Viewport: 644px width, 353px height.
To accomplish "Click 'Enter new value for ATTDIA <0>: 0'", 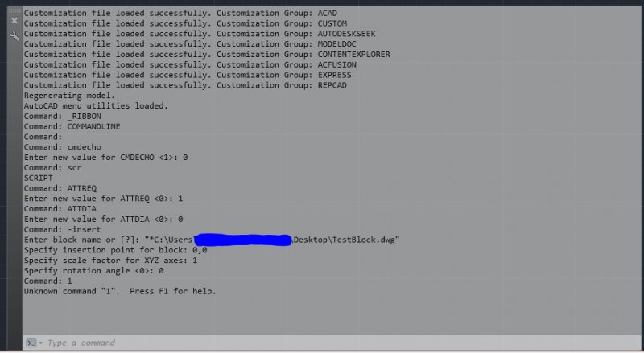I will (x=104, y=220).
